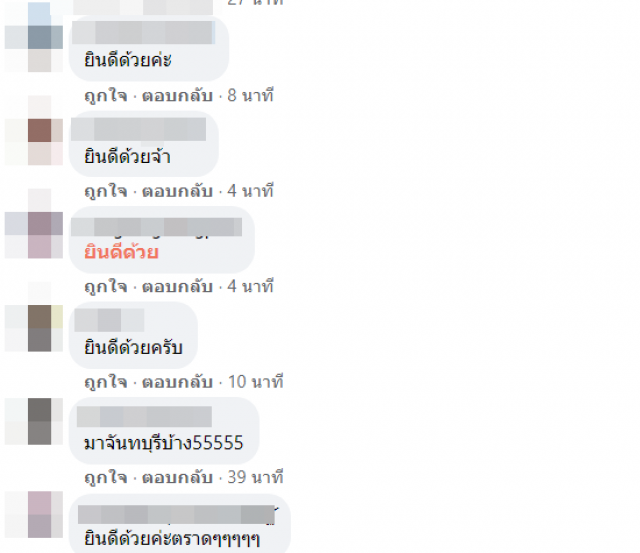The height and width of the screenshot is (553, 640).
Task: Like the "มาจันทบุรีบ้าง55555" comment
Action: 106,478
